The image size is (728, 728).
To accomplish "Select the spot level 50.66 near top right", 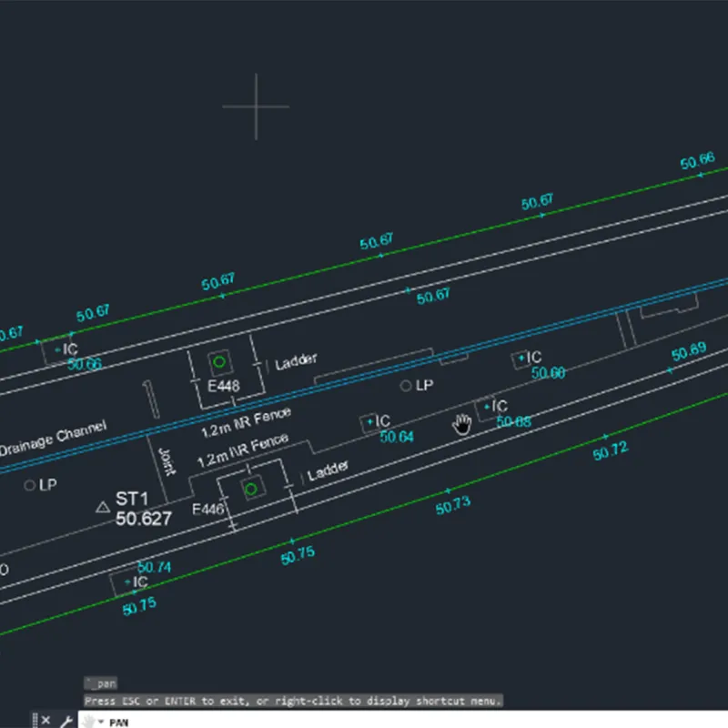I will pyautogui.click(x=696, y=164).
